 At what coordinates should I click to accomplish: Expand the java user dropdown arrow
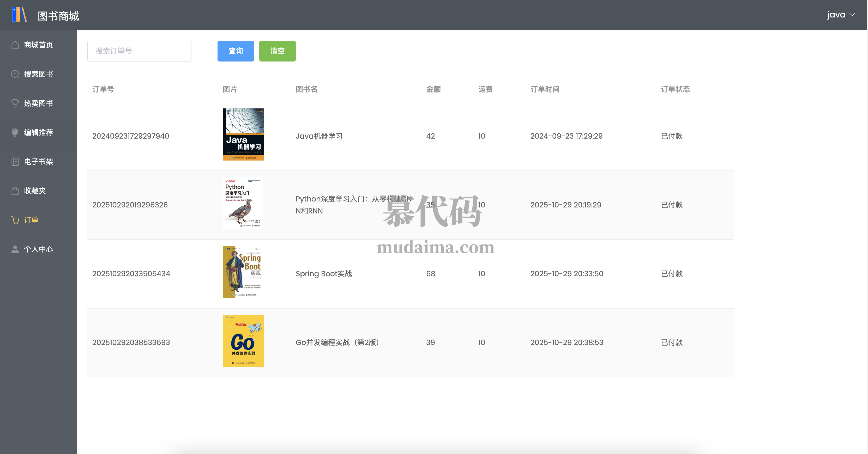pyautogui.click(x=853, y=15)
